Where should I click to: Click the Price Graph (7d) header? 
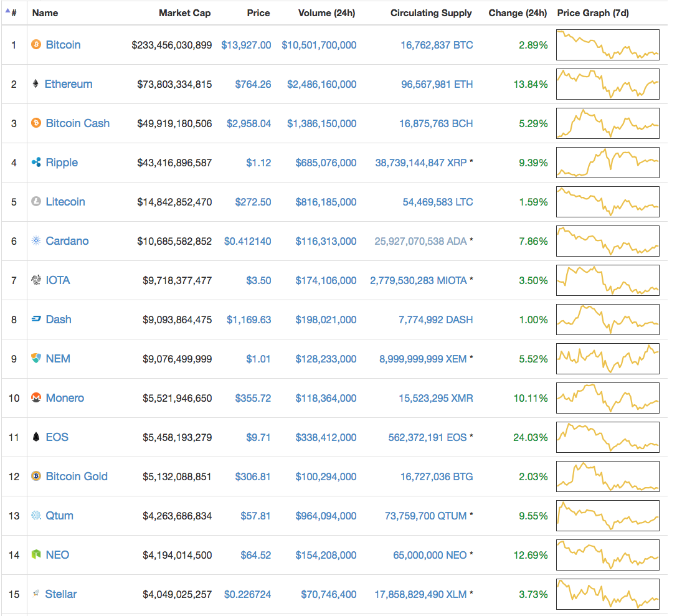click(593, 13)
